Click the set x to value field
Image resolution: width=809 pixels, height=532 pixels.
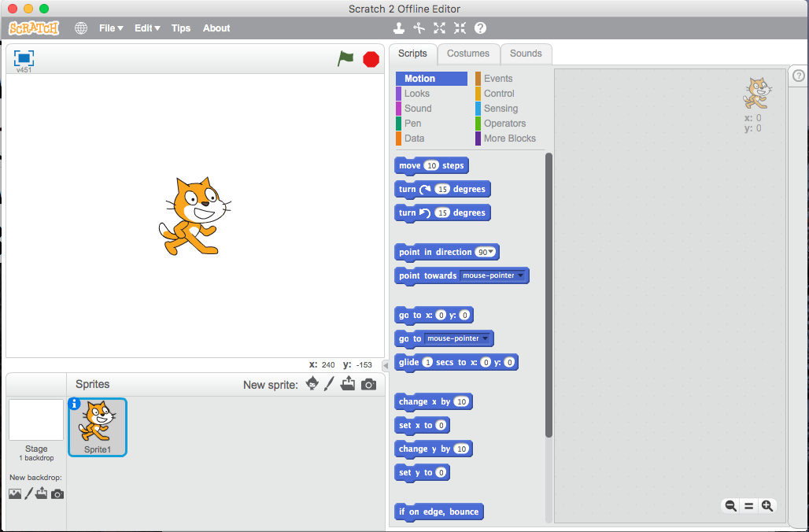click(x=441, y=425)
